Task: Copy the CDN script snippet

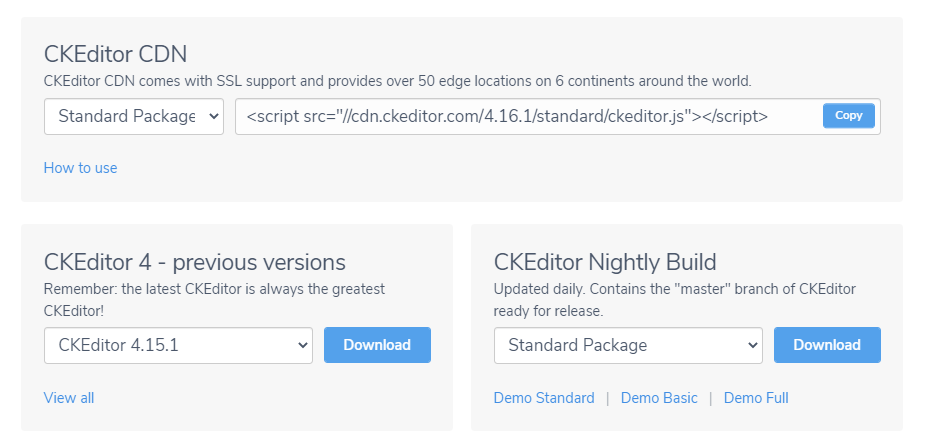Action: point(848,116)
